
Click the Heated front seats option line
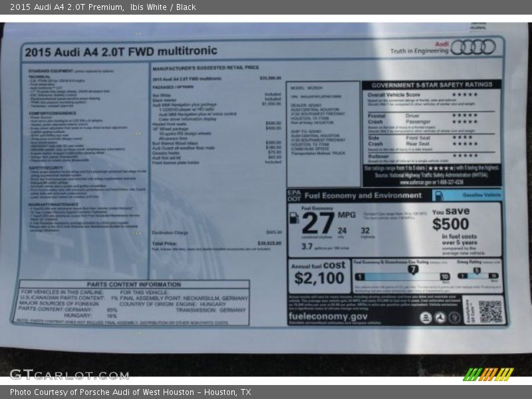(217, 124)
